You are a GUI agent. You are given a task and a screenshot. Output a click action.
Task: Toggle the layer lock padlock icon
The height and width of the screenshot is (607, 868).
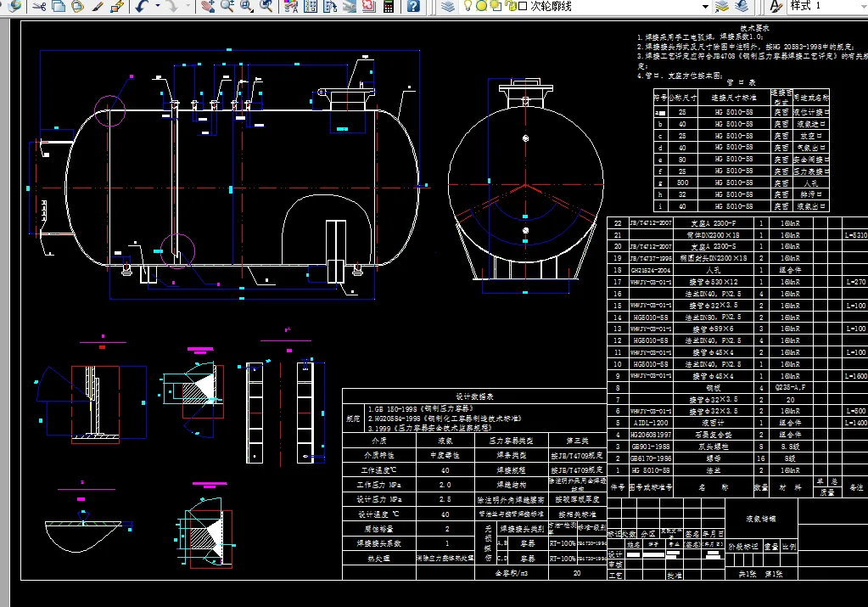tap(511, 6)
